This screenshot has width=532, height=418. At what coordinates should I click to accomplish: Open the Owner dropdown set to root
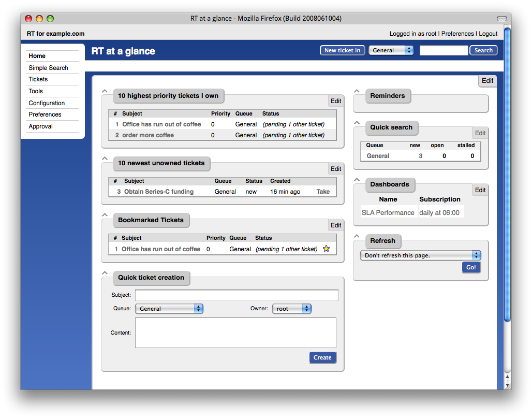pos(292,309)
